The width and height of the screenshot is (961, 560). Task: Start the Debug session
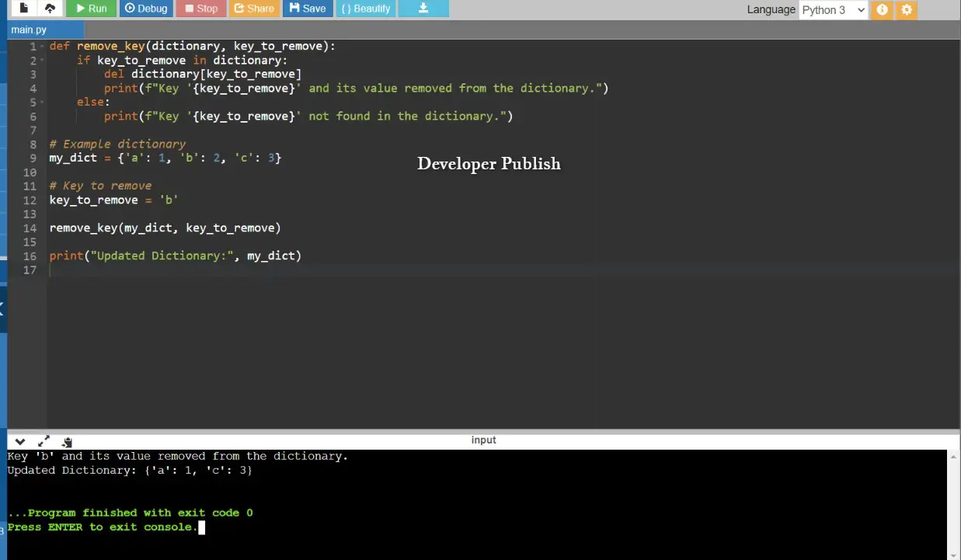tap(146, 9)
